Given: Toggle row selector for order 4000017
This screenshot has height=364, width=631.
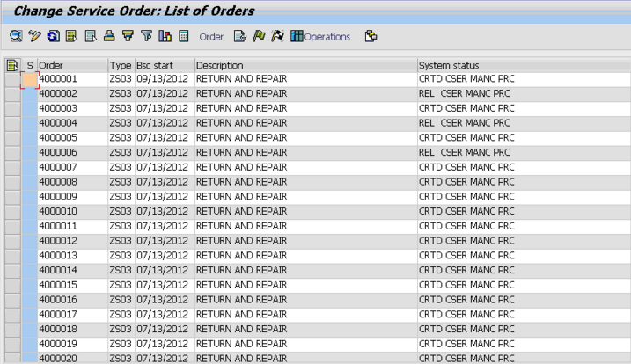Looking at the screenshot, I should click(13, 315).
